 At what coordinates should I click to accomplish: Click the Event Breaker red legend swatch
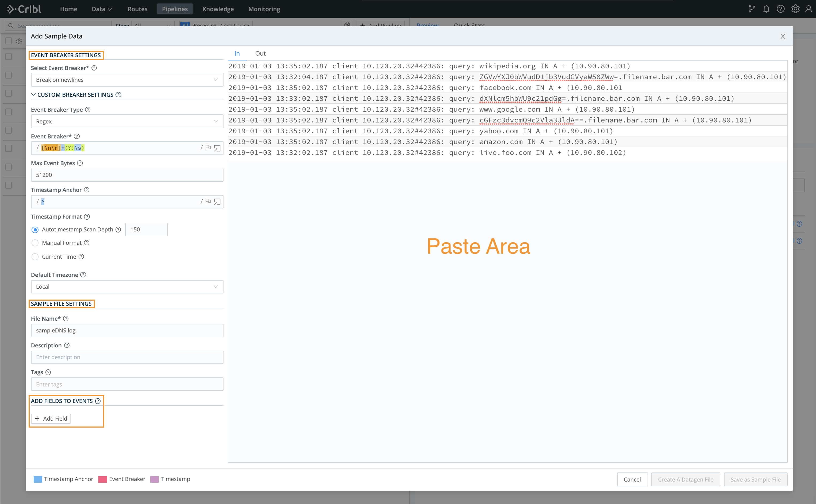click(103, 479)
